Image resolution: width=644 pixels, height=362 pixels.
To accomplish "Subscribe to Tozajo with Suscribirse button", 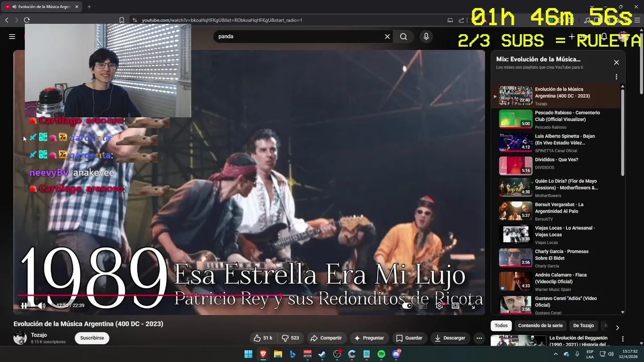I will pyautogui.click(x=92, y=338).
